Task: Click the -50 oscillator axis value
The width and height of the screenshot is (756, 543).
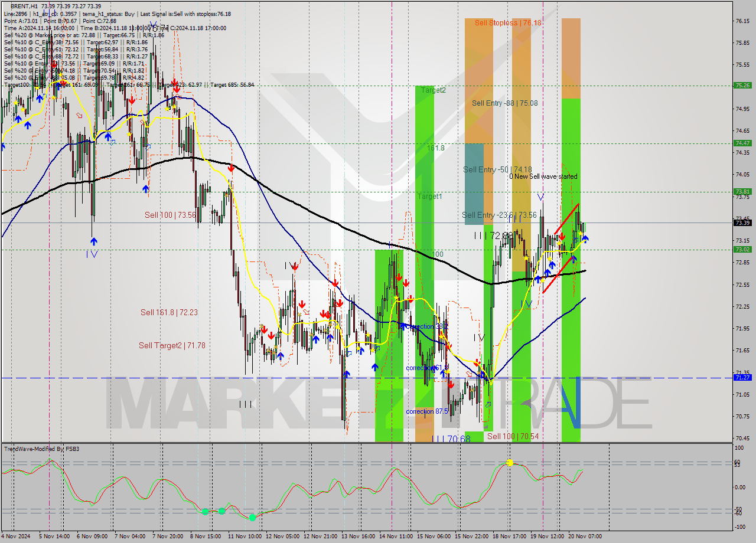Action: 738,509
